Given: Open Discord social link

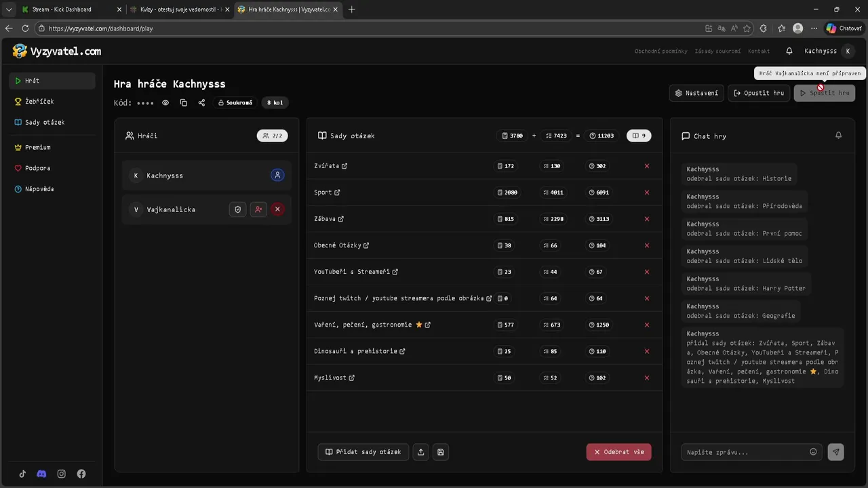Looking at the screenshot, I should click(41, 474).
